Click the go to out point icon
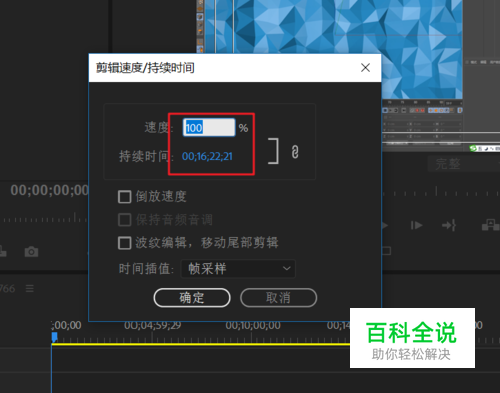Viewport: 500px width, 393px height. pyautogui.click(x=449, y=226)
